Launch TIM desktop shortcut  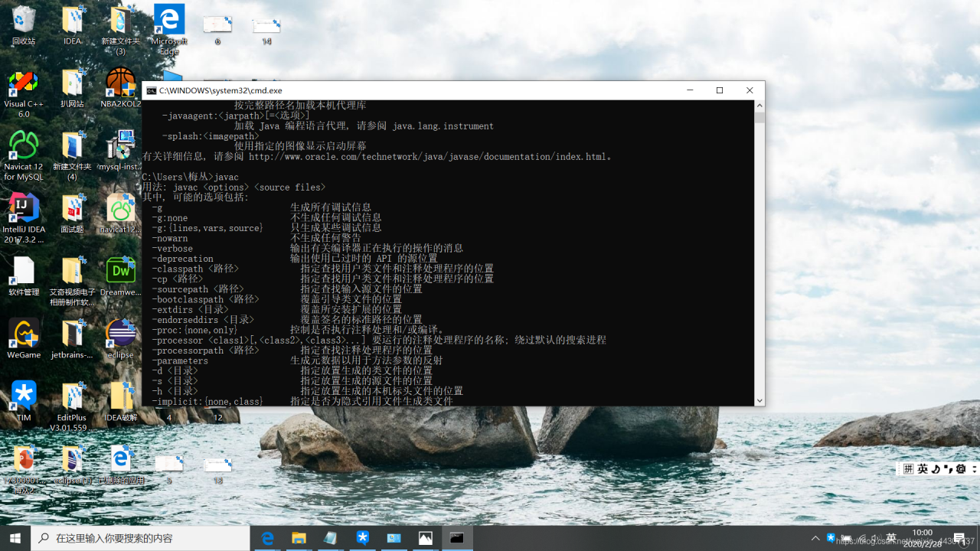24,402
